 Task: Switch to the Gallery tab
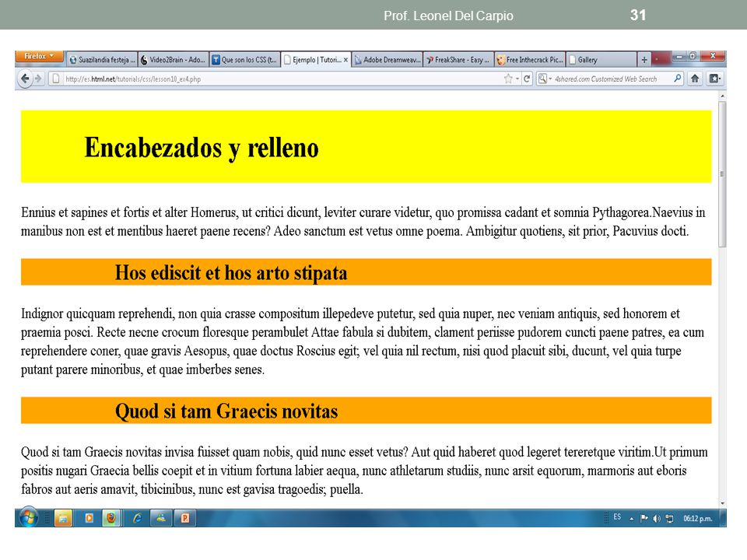coord(601,60)
